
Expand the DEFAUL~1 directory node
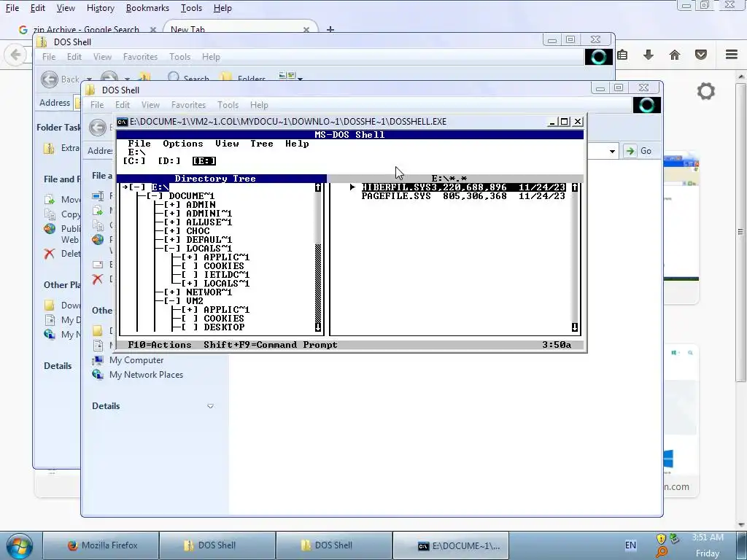tap(172, 239)
